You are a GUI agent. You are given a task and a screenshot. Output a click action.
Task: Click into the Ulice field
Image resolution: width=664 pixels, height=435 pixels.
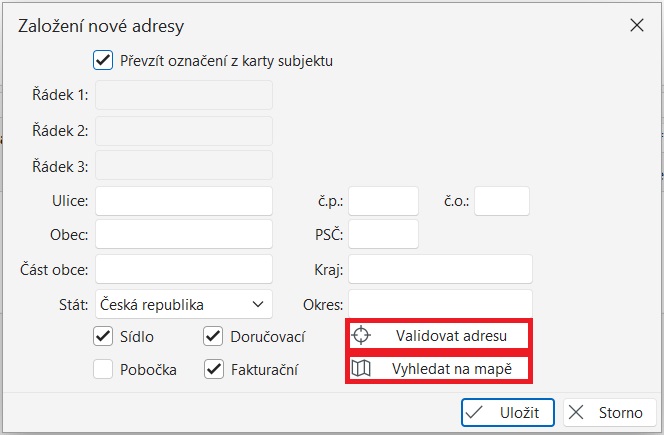pos(184,201)
